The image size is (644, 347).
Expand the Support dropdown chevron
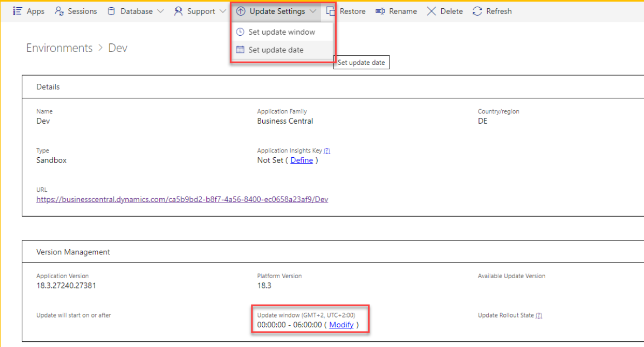[x=222, y=11]
